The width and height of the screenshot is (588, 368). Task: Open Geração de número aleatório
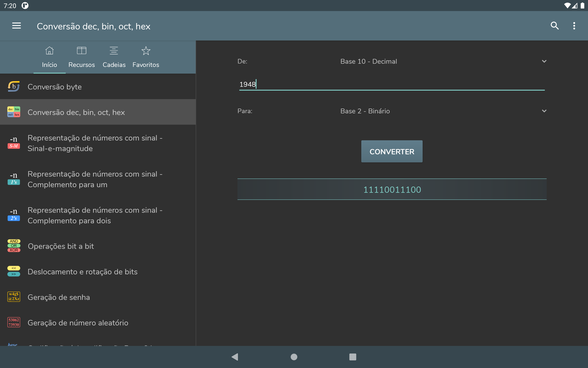98,322
